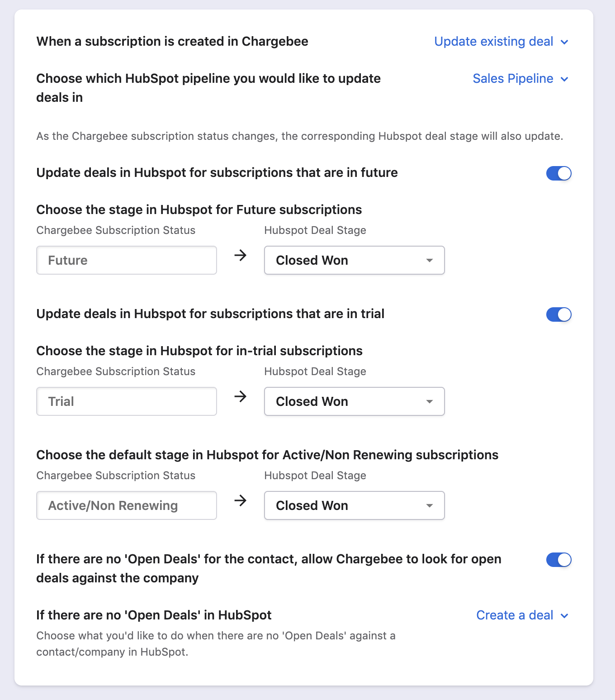Click chevron beside Sales Pipeline

point(564,79)
